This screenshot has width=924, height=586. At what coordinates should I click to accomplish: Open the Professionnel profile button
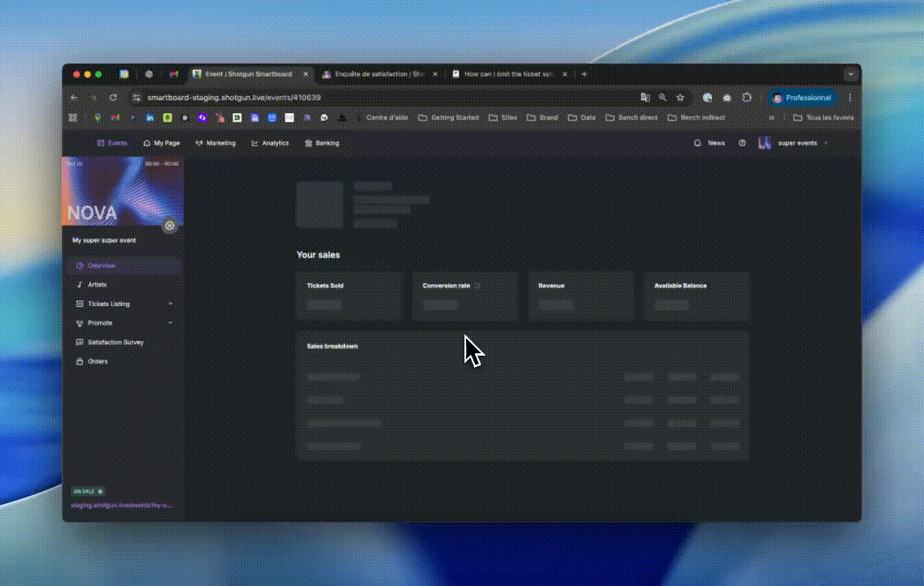803,98
